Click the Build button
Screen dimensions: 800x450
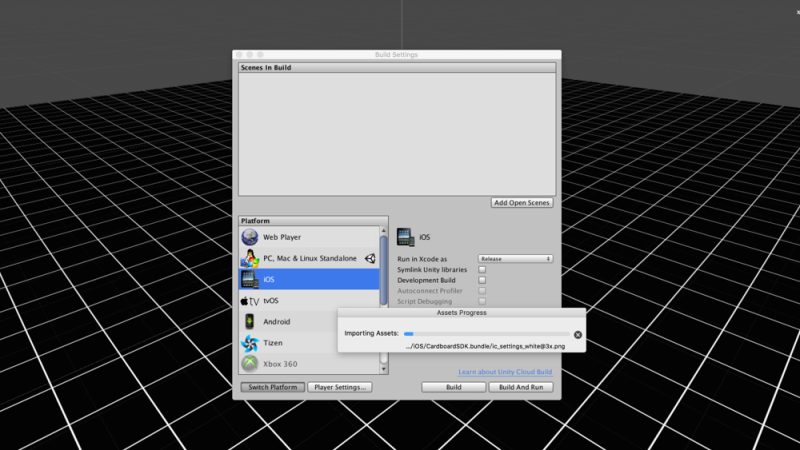coord(454,387)
